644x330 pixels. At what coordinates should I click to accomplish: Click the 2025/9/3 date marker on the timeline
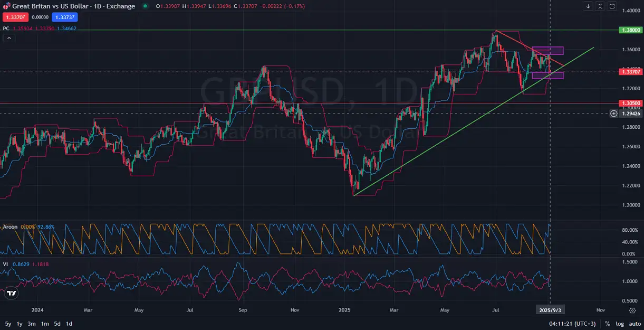click(x=550, y=310)
